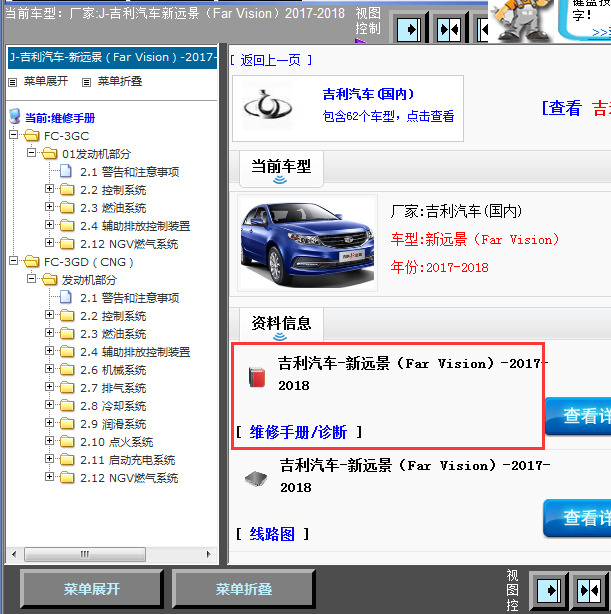Collapse the FC-3GD (CNG) tree node

(x=14, y=261)
